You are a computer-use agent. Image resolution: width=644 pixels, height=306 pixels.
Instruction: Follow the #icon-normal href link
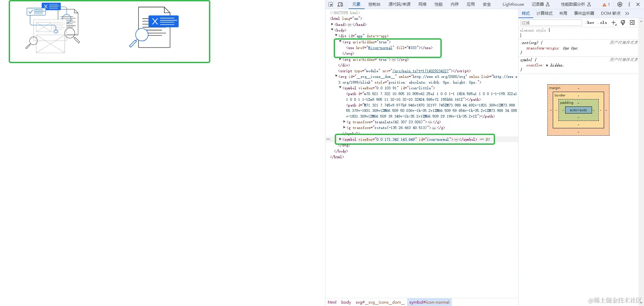(380, 48)
